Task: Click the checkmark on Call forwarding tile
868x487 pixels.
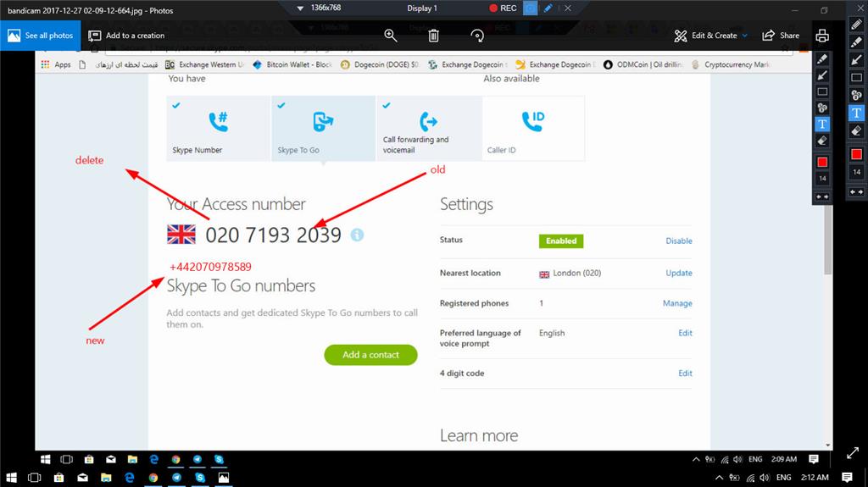Action: click(x=387, y=105)
